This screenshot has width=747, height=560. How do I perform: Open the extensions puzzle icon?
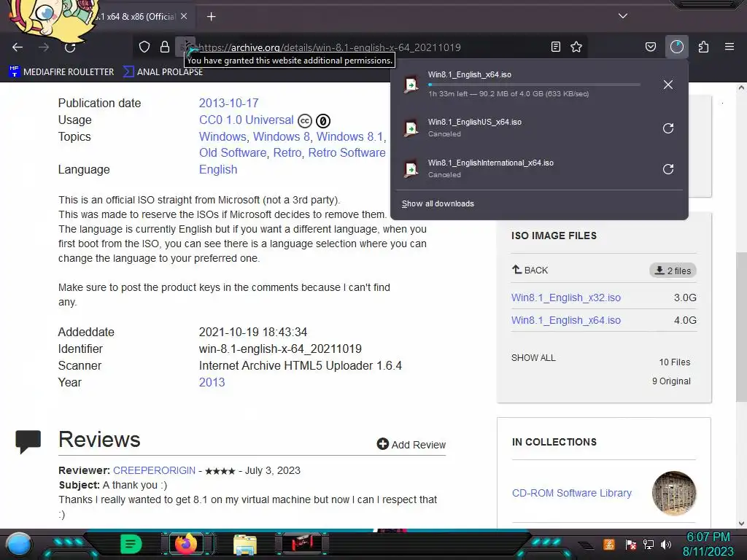click(x=703, y=47)
